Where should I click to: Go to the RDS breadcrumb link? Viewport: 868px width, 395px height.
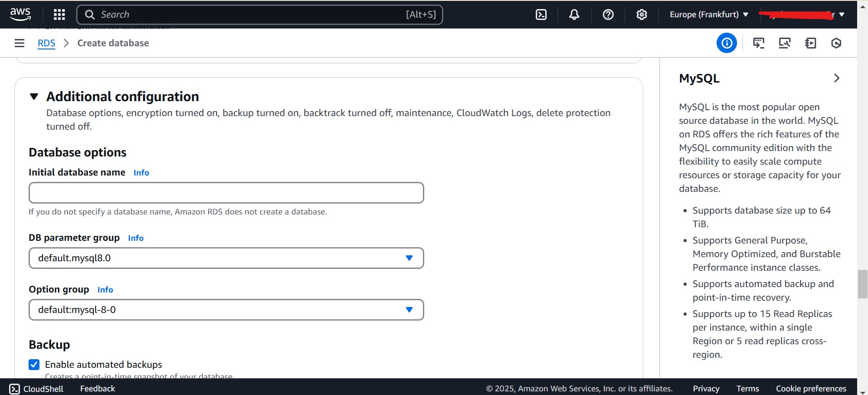[46, 43]
